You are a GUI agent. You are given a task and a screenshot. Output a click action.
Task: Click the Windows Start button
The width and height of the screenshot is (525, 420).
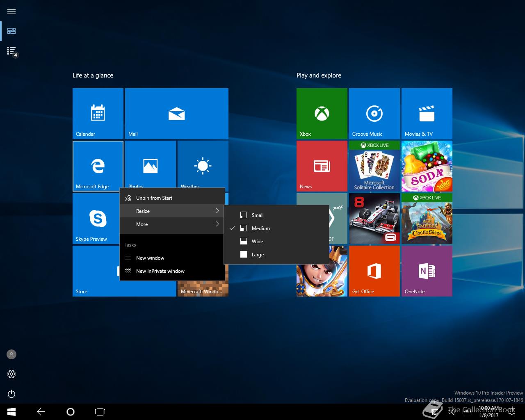tap(11, 411)
